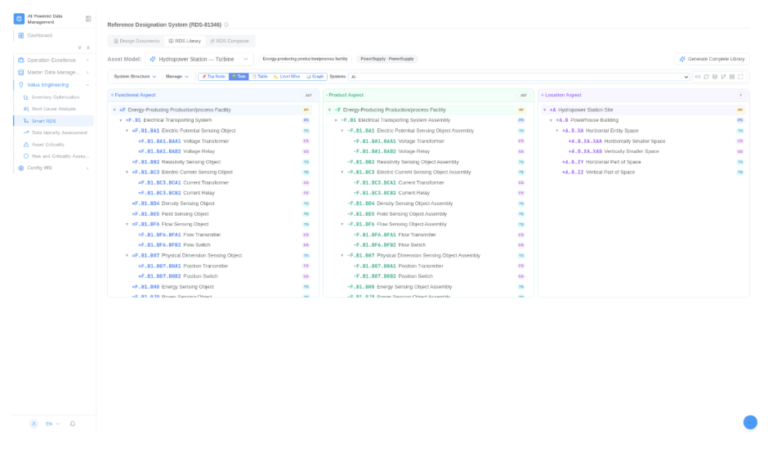Open the Asset Model dropdown
Image resolution: width=768 pixels, height=457 pixels.
199,59
